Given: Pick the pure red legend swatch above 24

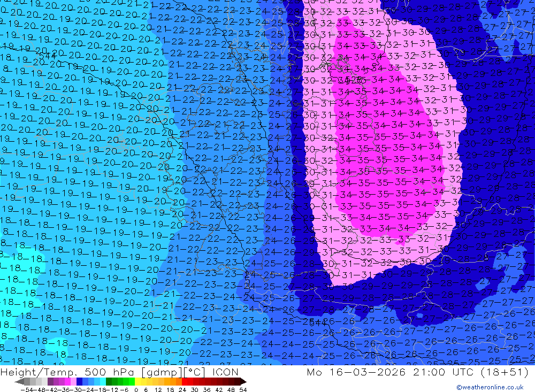Looking at the screenshot, I should pos(185,381).
